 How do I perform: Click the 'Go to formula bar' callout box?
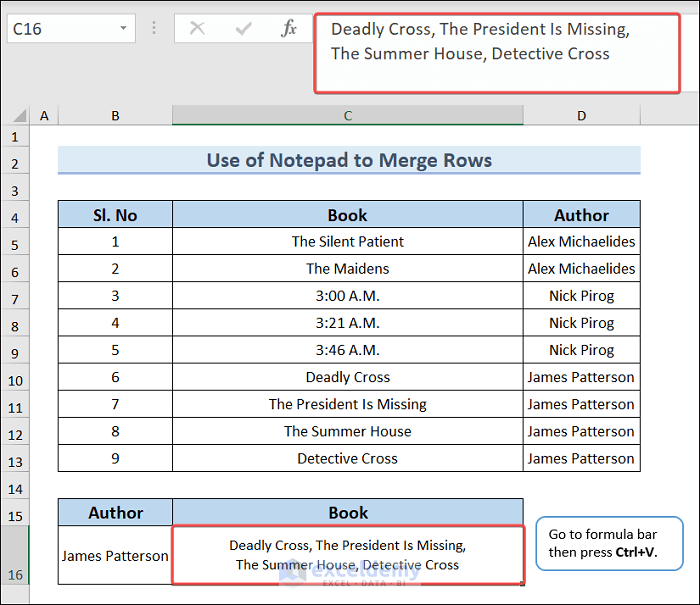pyautogui.click(x=609, y=543)
